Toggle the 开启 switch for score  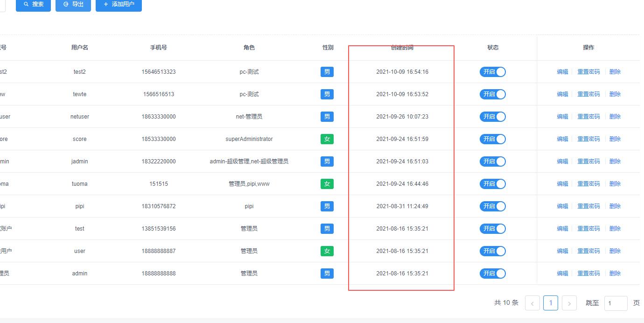[x=493, y=139]
